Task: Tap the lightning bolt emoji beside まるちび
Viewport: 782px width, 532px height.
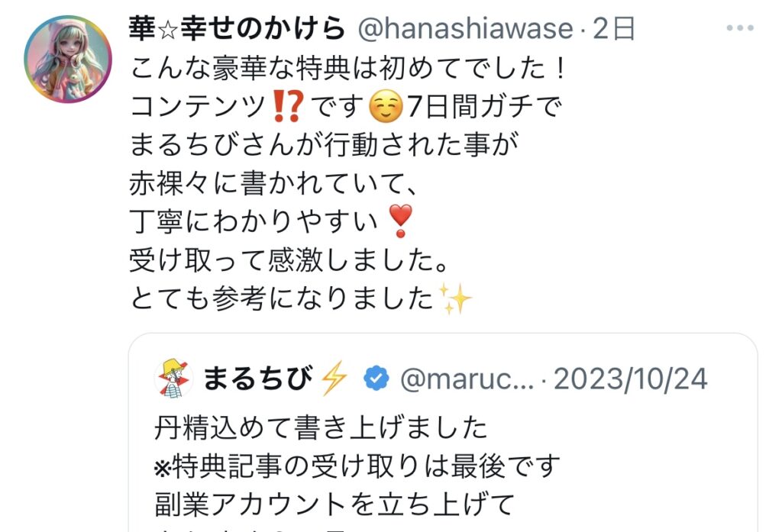Action: tap(334, 379)
